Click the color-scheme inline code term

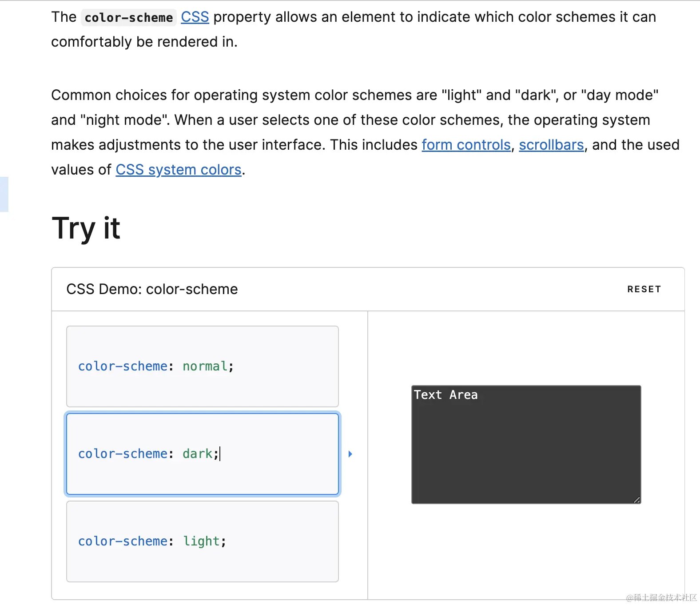coord(128,17)
